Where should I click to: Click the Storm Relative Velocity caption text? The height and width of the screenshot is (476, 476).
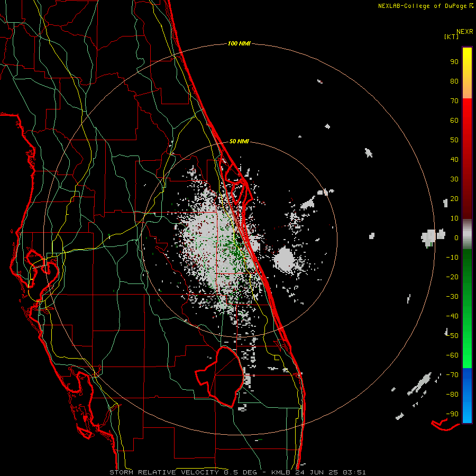point(237,472)
